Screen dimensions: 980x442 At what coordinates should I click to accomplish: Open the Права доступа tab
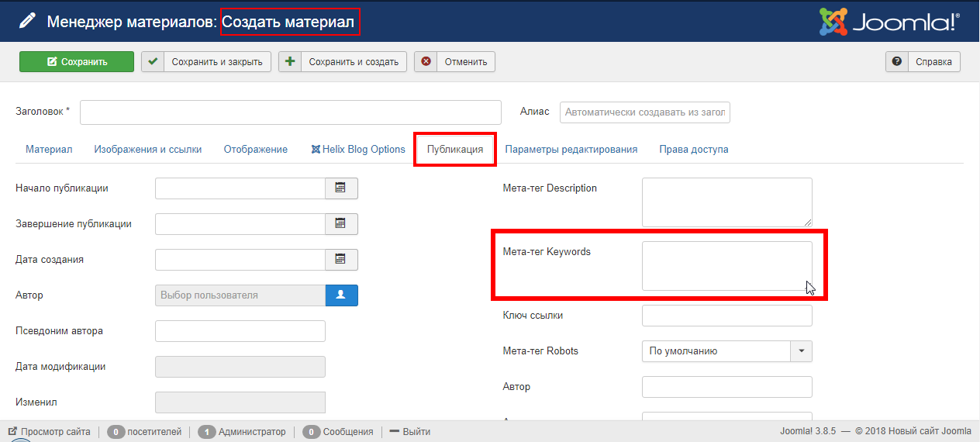tap(693, 150)
